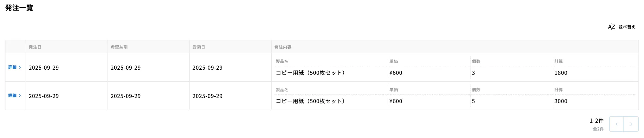
Task: Click the 発注一覧 page title
Action: coord(19,8)
